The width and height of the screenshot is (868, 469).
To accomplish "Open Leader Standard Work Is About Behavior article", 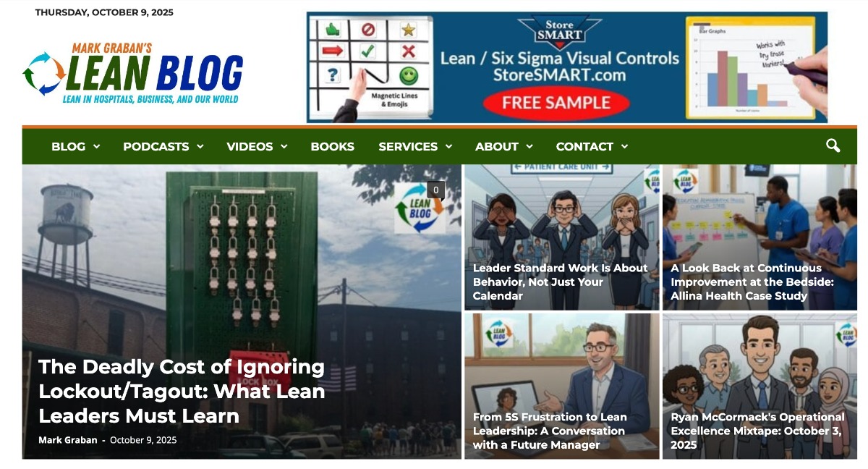I will click(561, 282).
